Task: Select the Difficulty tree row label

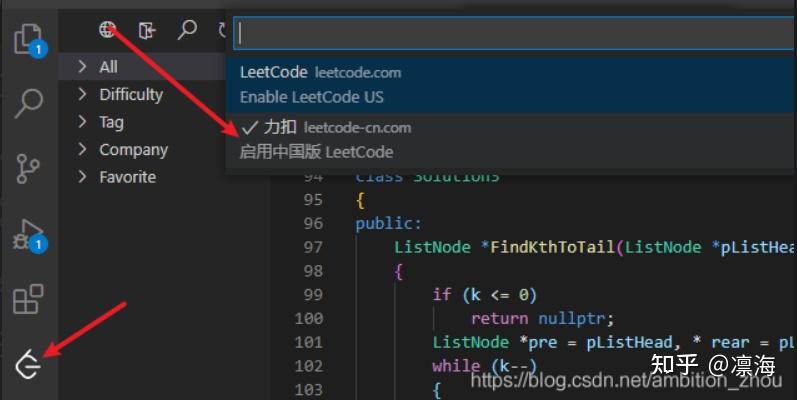Action: coord(131,95)
